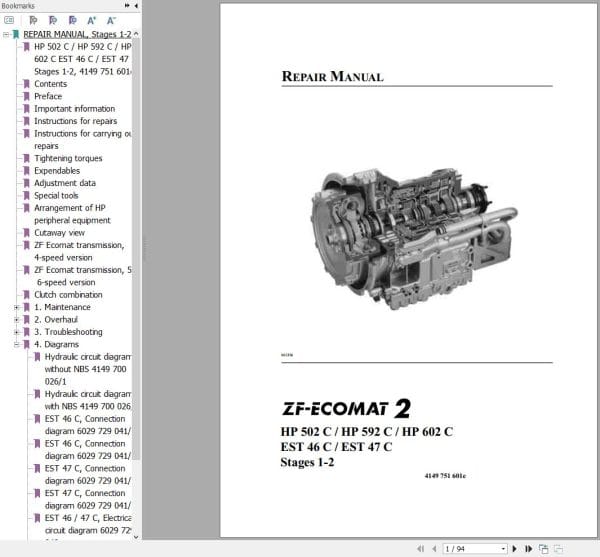
Task: Click the bookmark icon beside Important information
Action: coord(26,109)
